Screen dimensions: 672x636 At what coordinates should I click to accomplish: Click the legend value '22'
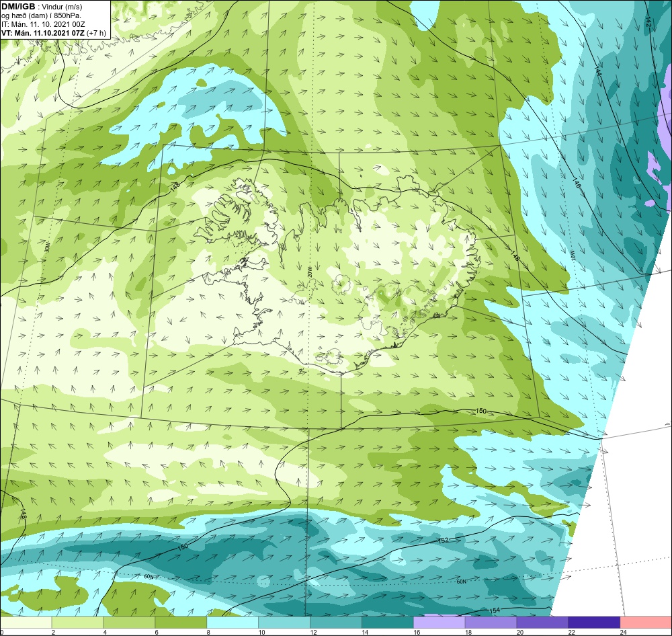coord(571,632)
